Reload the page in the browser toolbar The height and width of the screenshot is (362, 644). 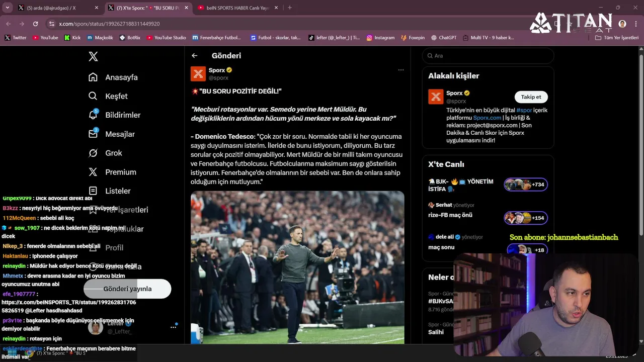tap(35, 24)
